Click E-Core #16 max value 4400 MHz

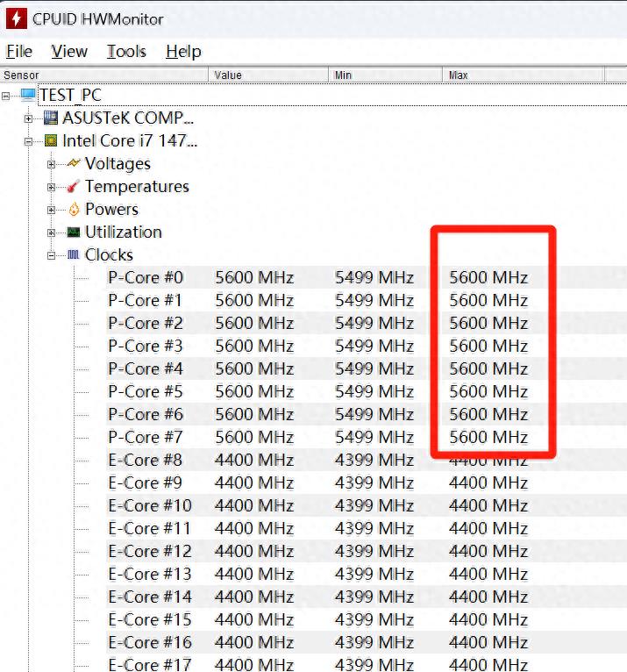coord(488,642)
